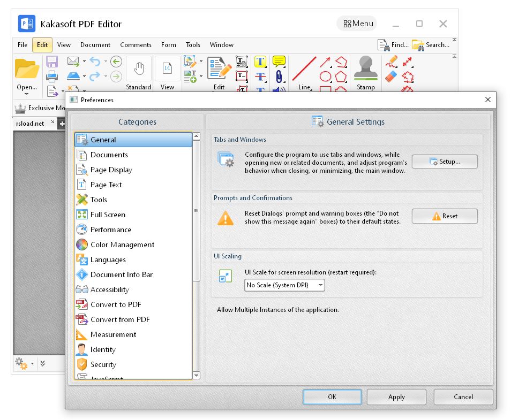Click the Print icon
Screen dimensions: 511x420
(x=51, y=75)
